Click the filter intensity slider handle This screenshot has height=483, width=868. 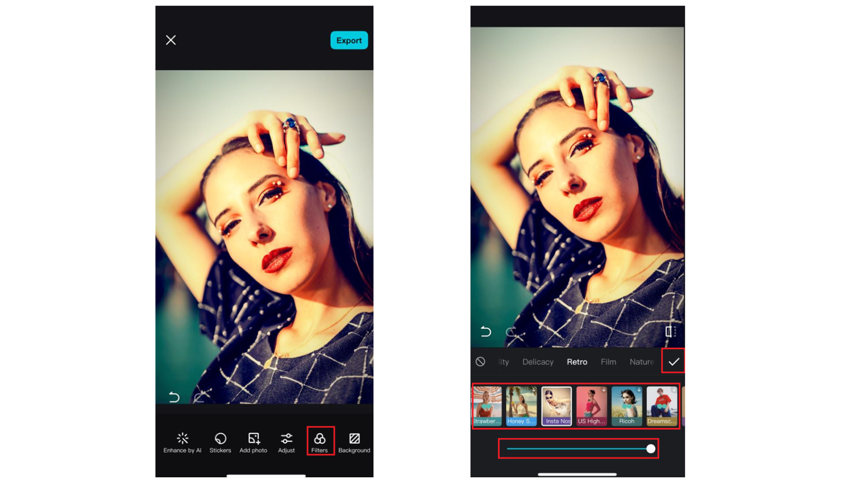pyautogui.click(x=651, y=449)
